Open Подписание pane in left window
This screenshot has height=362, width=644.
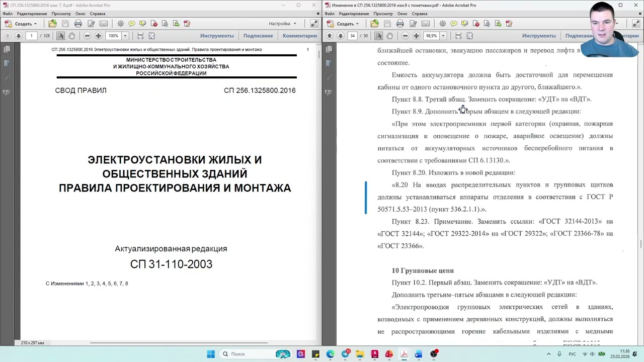(258, 36)
